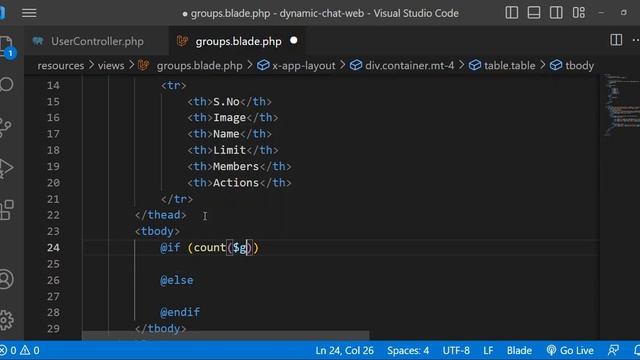Open the Manage settings gear
Image resolution: width=640 pixels, height=360 pixels.
[x=7, y=320]
